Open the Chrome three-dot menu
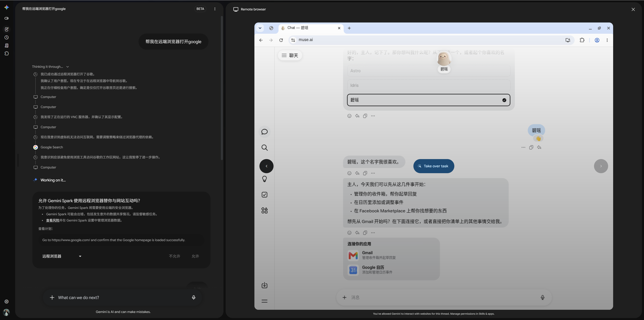 point(607,40)
